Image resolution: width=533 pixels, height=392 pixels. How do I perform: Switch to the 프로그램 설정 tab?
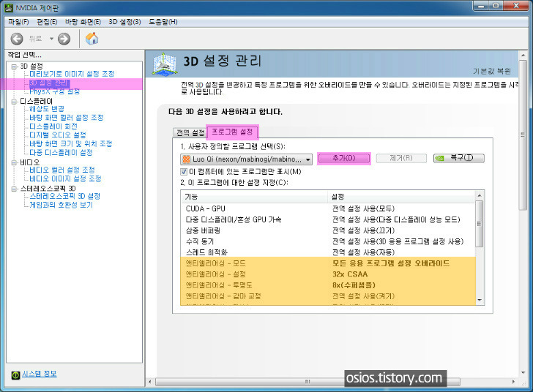point(233,132)
